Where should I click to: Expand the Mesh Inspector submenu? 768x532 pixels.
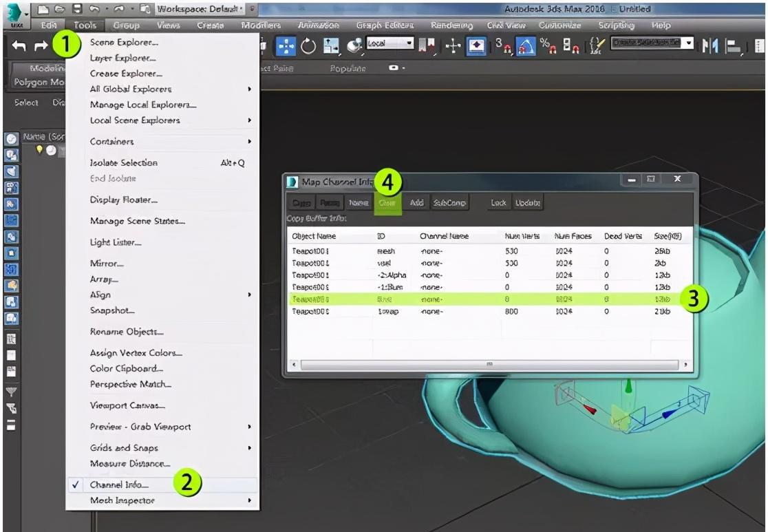point(162,500)
